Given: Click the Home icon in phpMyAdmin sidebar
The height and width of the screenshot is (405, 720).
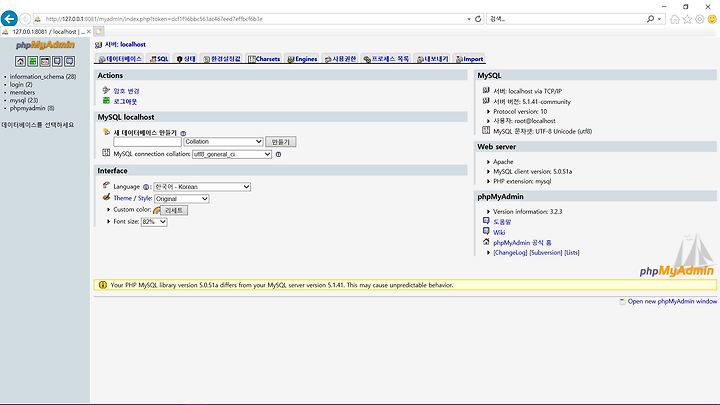Looking at the screenshot, I should [20, 61].
